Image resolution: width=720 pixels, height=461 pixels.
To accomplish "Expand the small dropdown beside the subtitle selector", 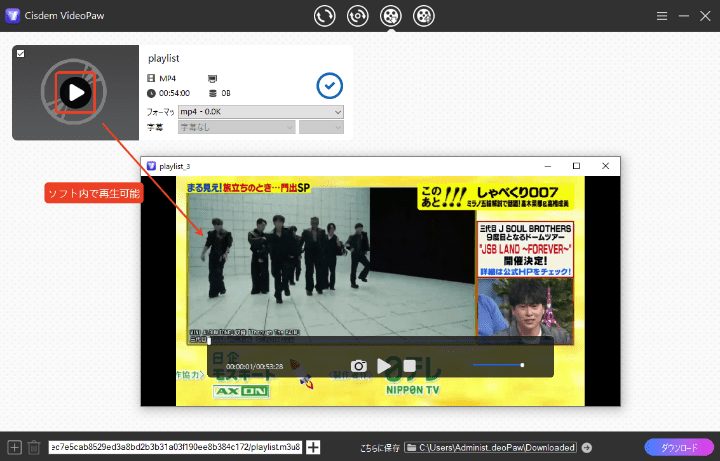I will [321, 127].
